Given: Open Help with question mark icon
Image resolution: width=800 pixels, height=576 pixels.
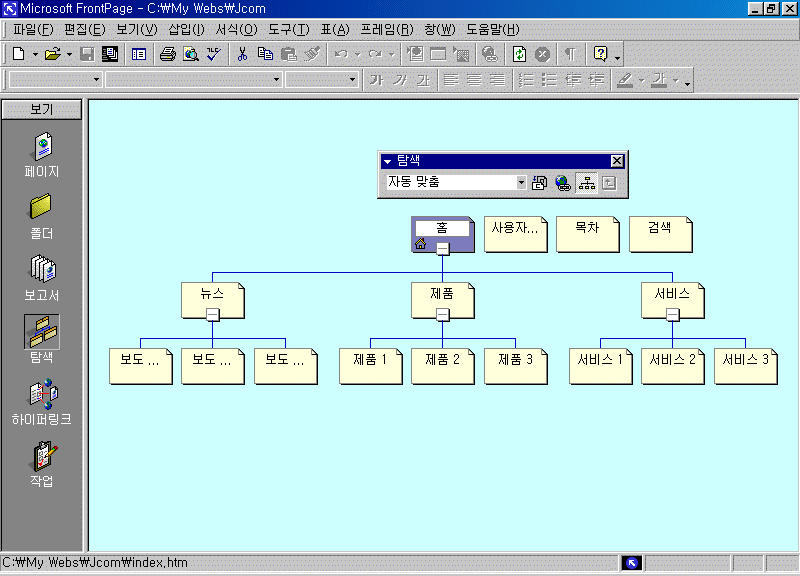Looking at the screenshot, I should (x=601, y=54).
